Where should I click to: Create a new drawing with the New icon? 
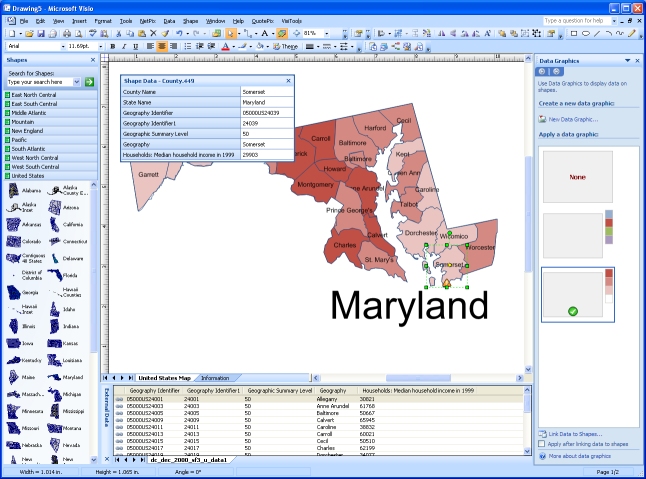point(12,34)
